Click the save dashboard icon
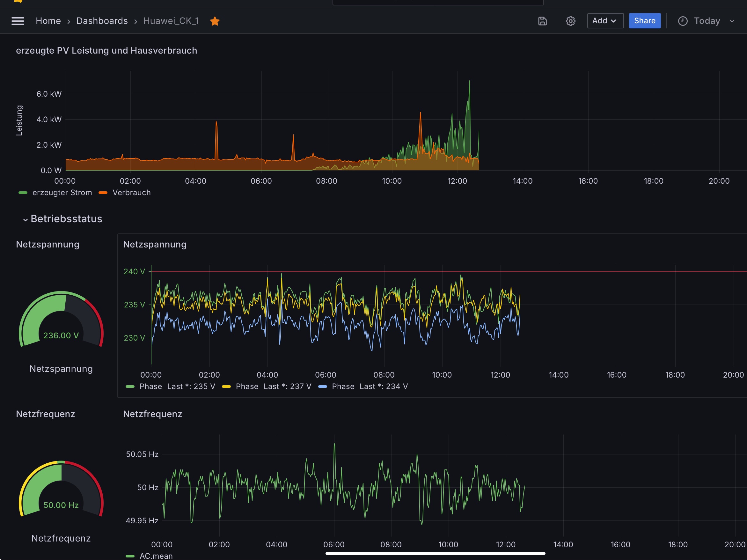Viewport: 747px width, 560px height. pos(542,21)
